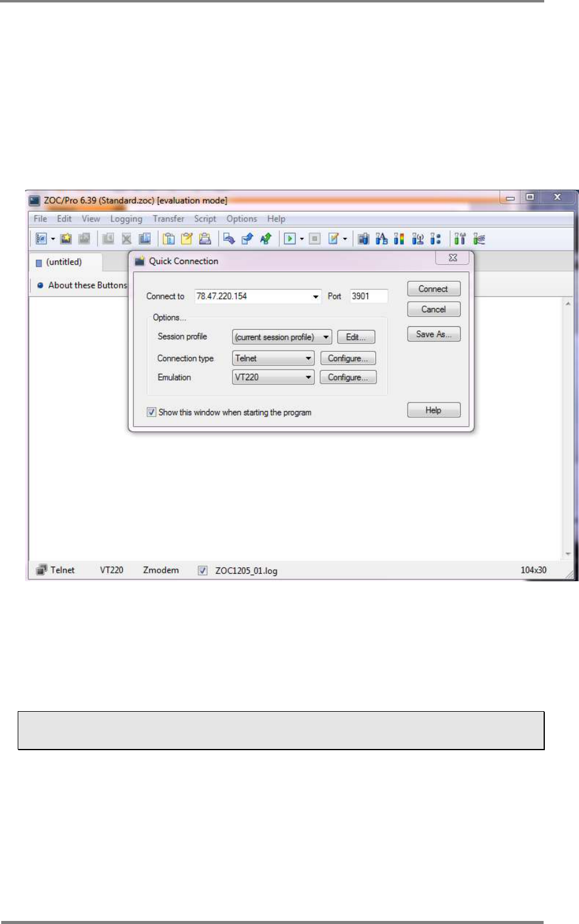This screenshot has width=579, height=924.
Task: Click the grey stop script icon
Action: [315, 239]
